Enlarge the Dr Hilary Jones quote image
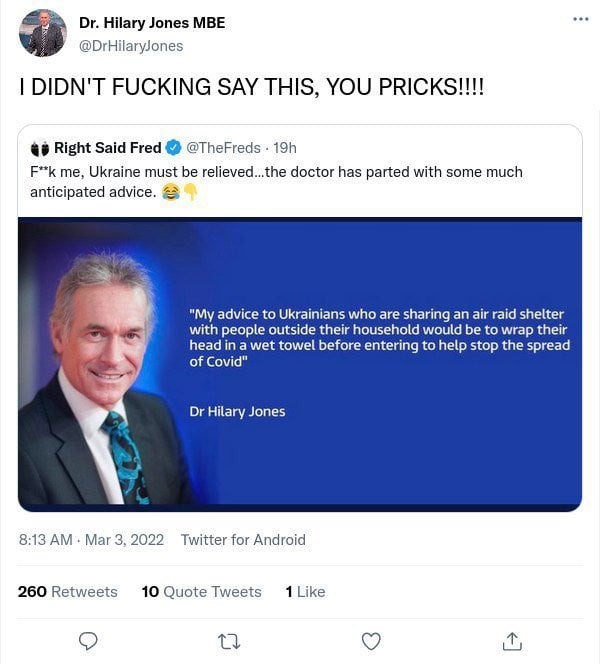The height and width of the screenshot is (664, 606). [300, 365]
